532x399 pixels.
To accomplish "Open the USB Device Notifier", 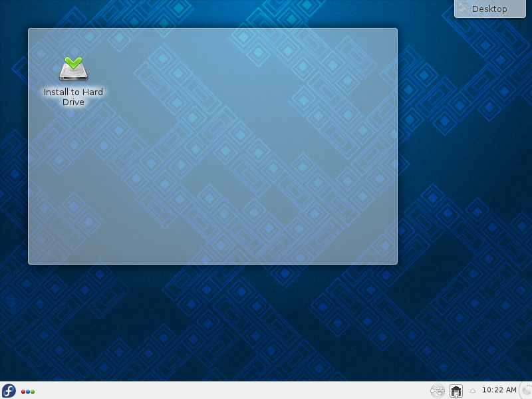I will point(437,390).
